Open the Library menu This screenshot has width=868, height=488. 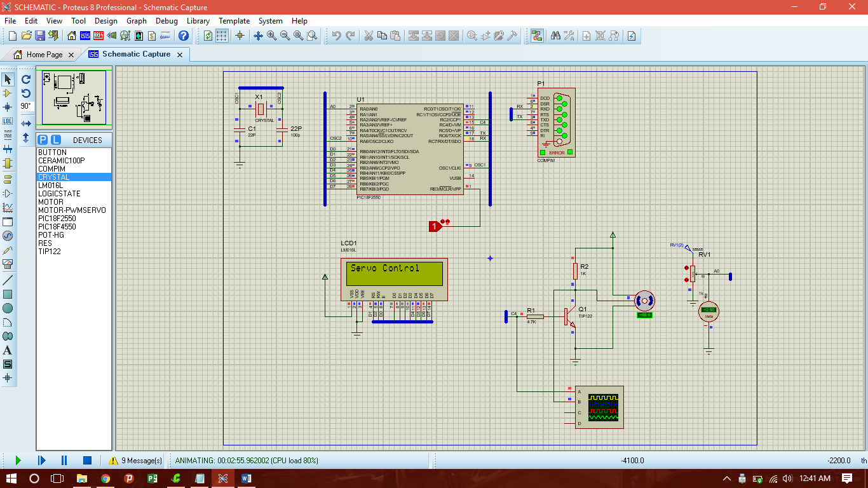[198, 21]
